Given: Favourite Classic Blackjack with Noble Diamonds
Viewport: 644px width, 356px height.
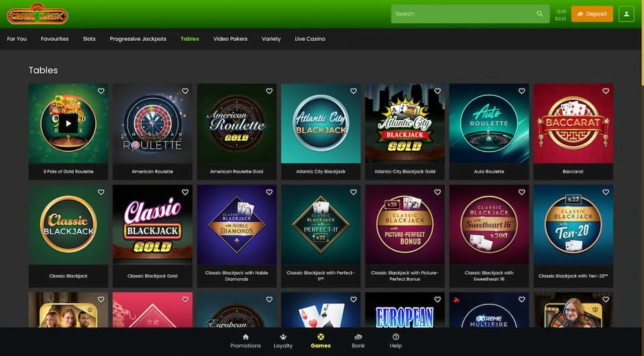Looking at the screenshot, I should 270,192.
